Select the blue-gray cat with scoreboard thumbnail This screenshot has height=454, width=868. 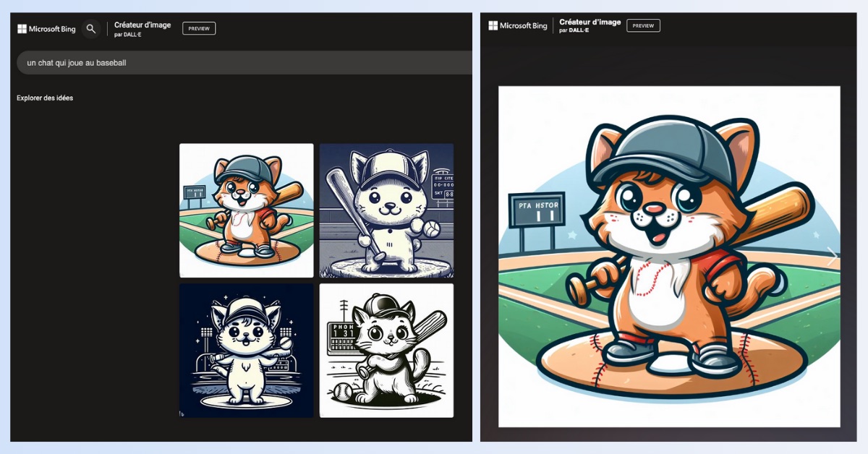coord(386,210)
